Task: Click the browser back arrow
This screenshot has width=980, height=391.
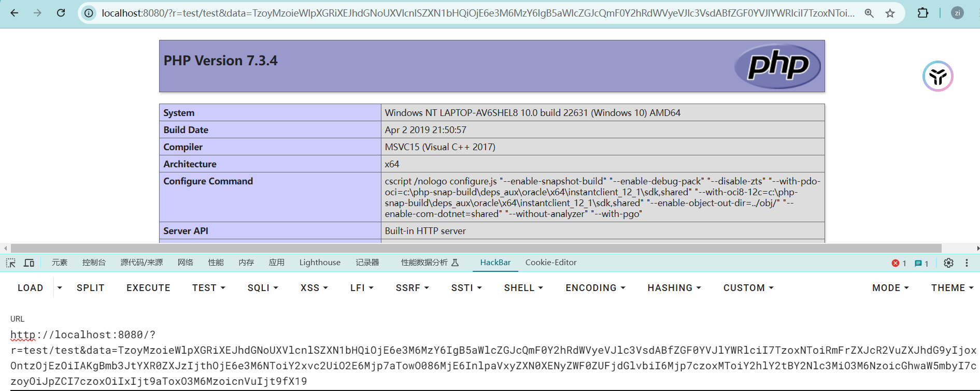Action: pyautogui.click(x=15, y=13)
